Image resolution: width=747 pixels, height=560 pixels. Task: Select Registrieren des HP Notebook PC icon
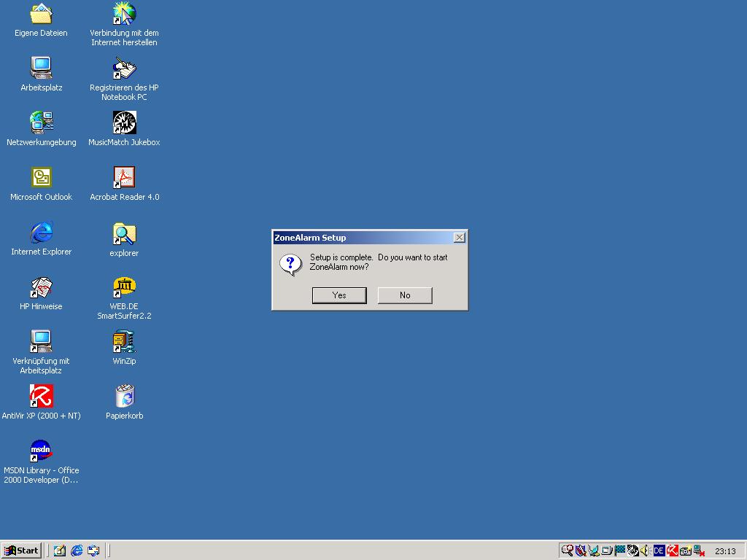pos(124,79)
